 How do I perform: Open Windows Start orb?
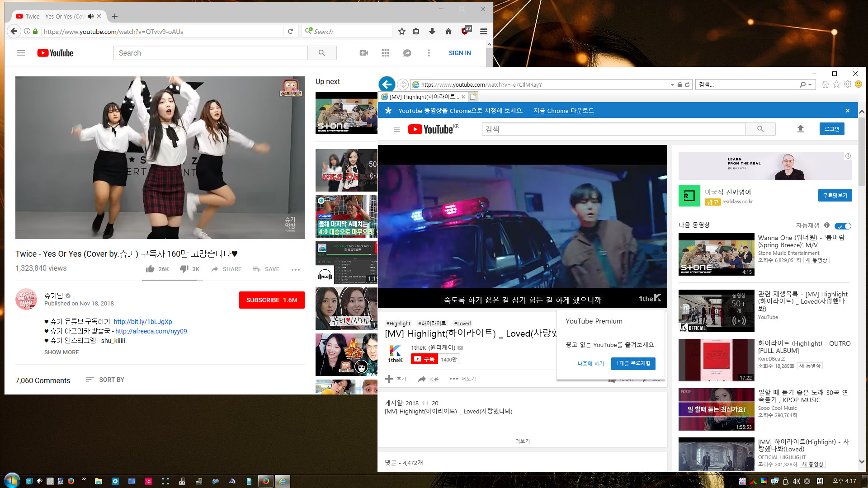11,480
